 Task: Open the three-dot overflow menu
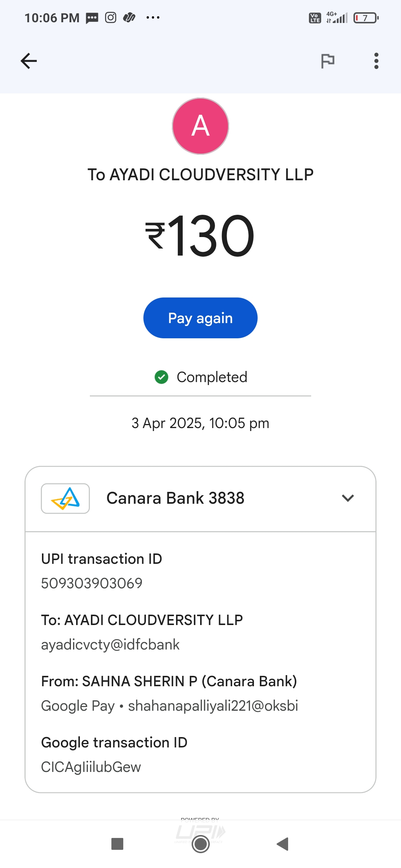[376, 61]
